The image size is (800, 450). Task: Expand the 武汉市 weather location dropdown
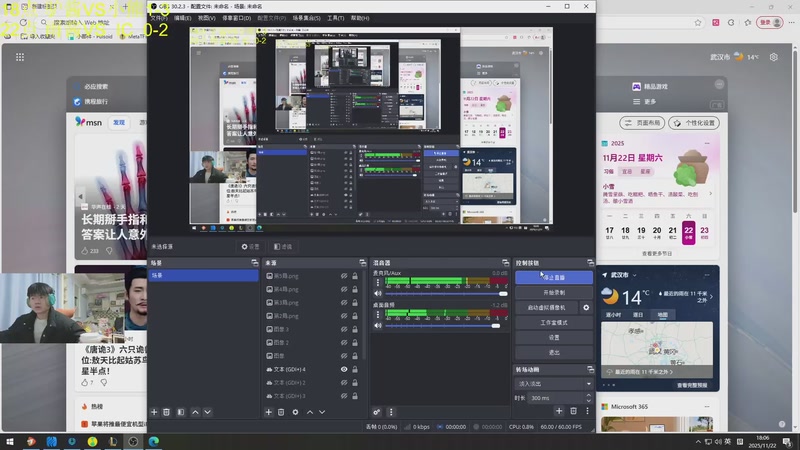tap(635, 275)
